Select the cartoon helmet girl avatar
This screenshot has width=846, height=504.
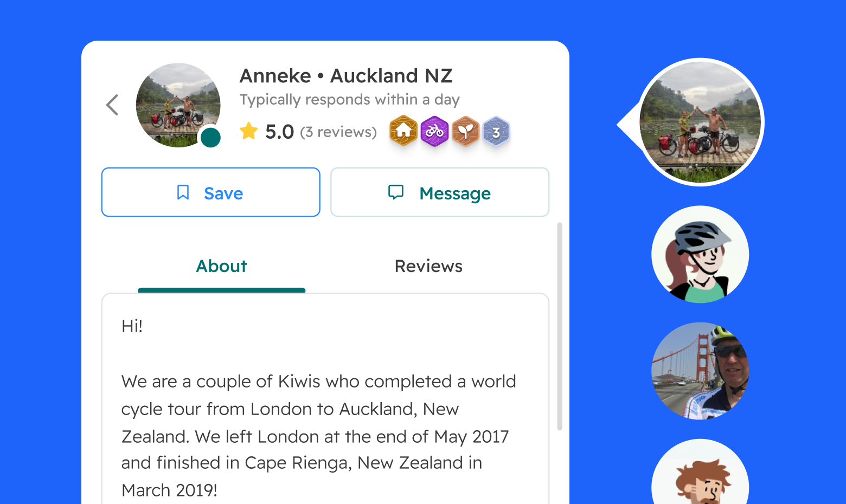[700, 254]
